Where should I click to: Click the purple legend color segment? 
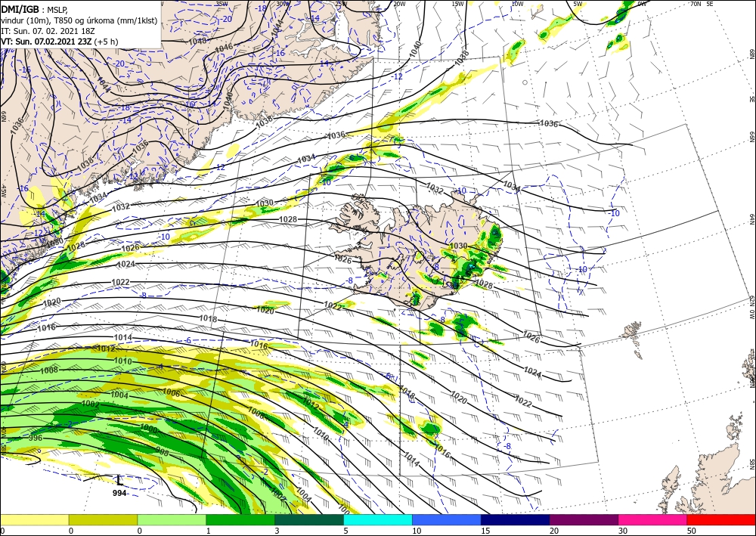pos(584,520)
